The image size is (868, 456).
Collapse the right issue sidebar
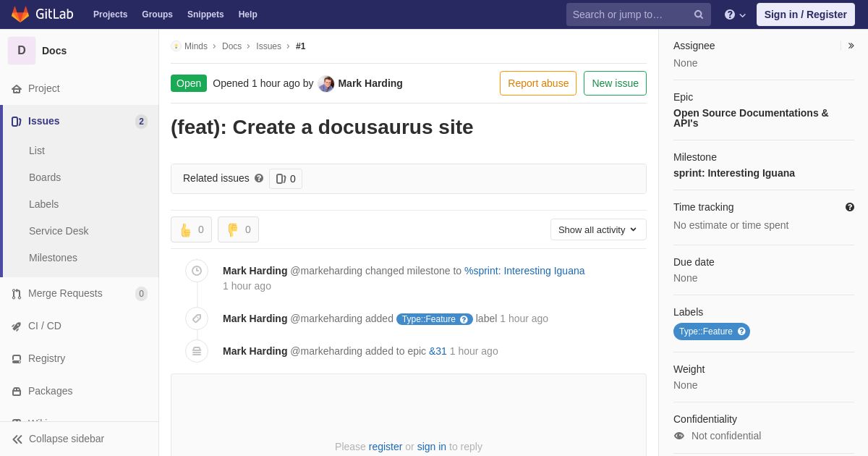(851, 46)
